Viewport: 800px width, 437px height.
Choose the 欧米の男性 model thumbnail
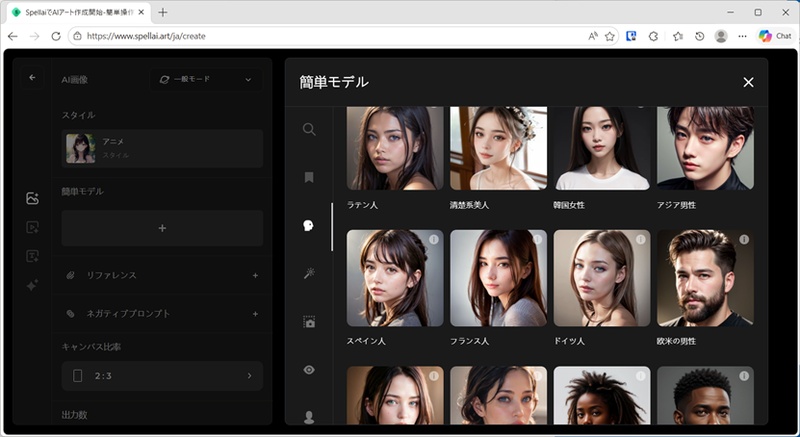(706, 278)
